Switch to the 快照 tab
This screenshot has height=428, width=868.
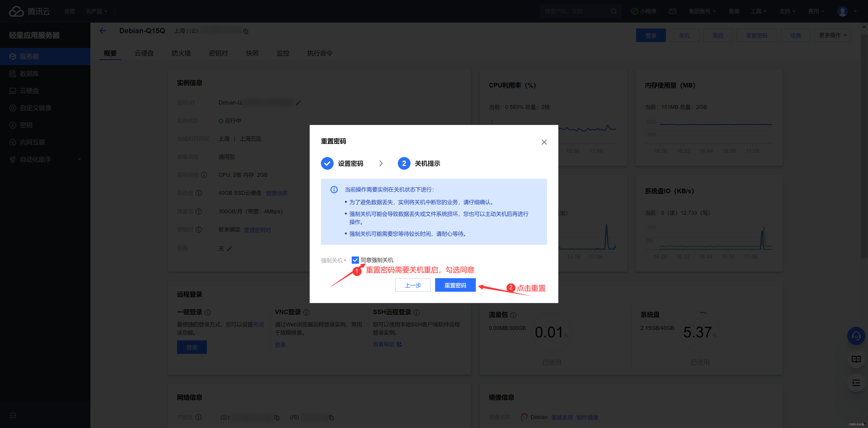(x=252, y=53)
